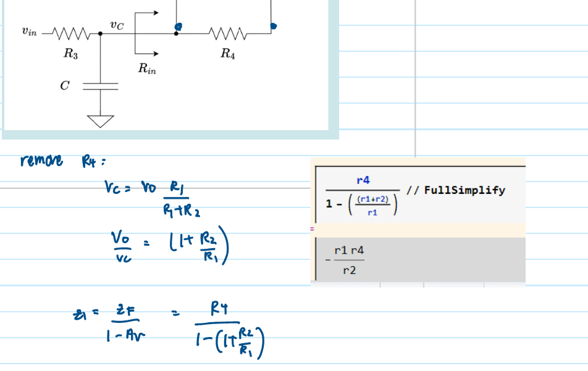Image resolution: width=588 pixels, height=371 pixels.
Task: Click the small magenta equals cell marker
Action: (x=313, y=229)
